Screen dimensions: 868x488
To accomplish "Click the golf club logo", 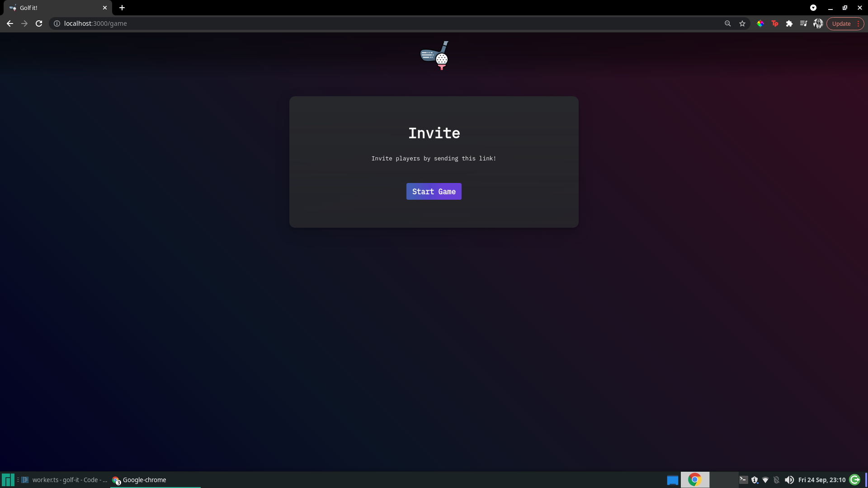I will click(434, 56).
